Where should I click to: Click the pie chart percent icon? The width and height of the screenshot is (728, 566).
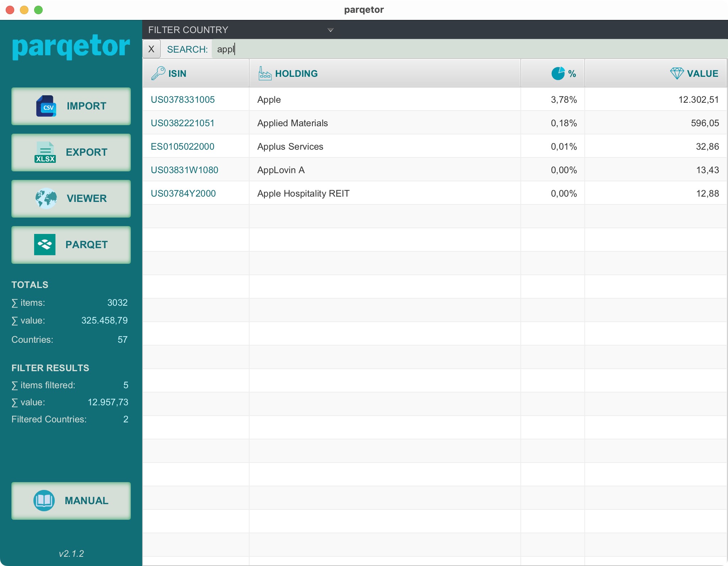[558, 73]
